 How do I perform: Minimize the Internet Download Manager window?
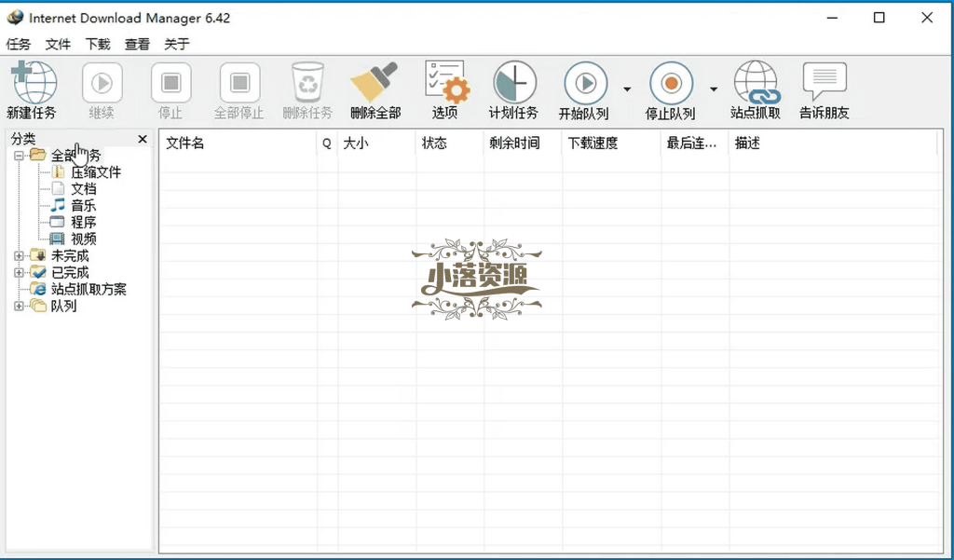point(832,18)
